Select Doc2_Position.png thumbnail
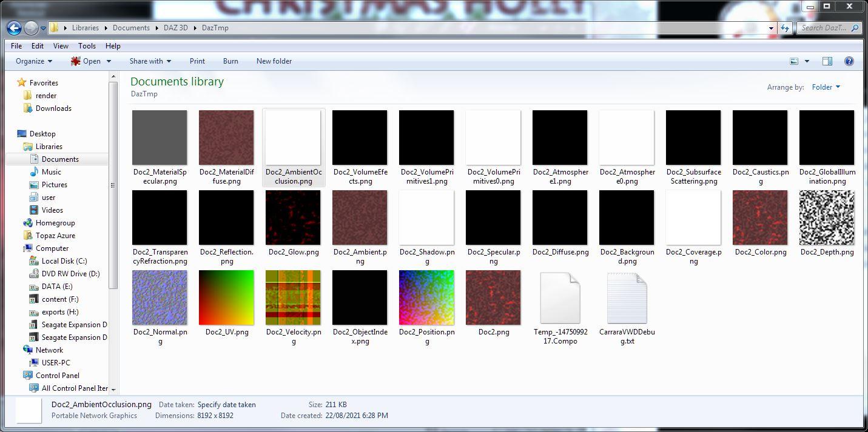 tap(426, 297)
